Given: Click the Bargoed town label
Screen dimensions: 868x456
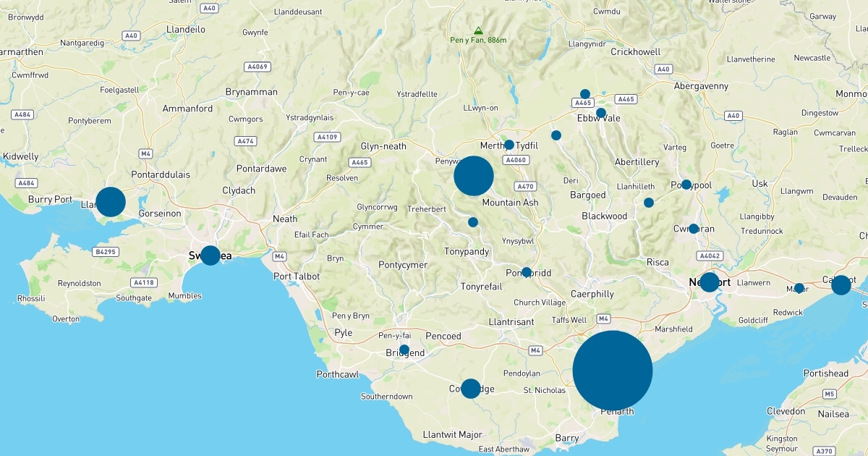Looking at the screenshot, I should (x=588, y=195).
